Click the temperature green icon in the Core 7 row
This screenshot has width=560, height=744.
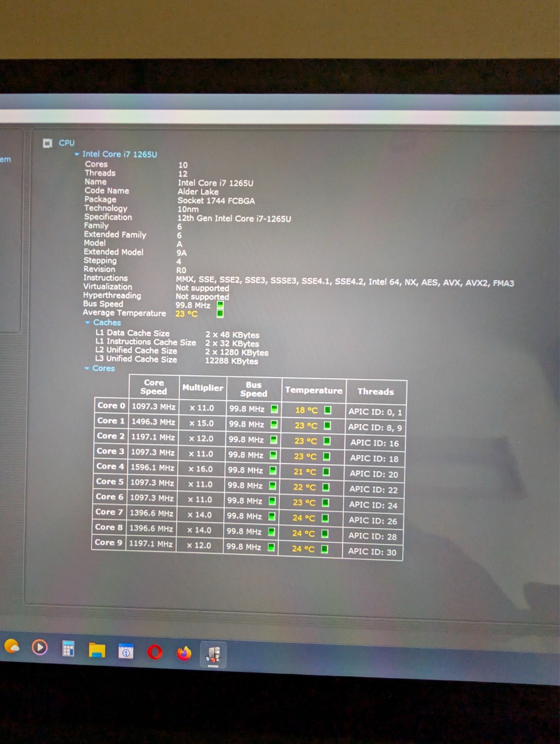325,518
